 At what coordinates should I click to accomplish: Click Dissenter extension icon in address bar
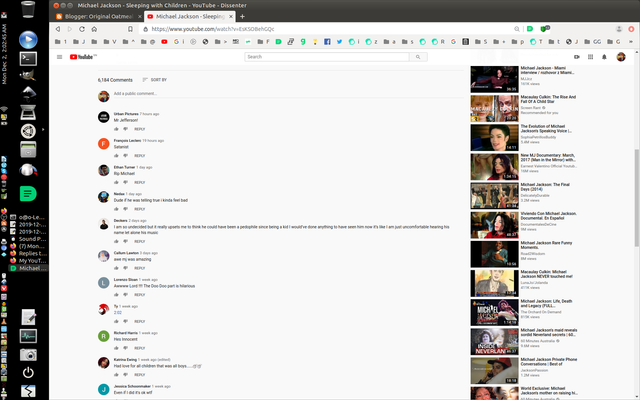coord(530,29)
